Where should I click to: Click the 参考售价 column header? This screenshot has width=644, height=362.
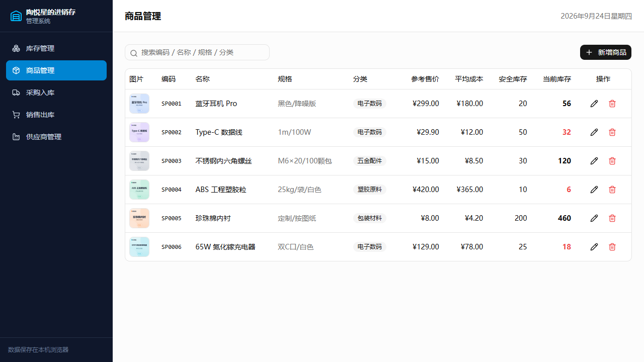[x=425, y=79]
